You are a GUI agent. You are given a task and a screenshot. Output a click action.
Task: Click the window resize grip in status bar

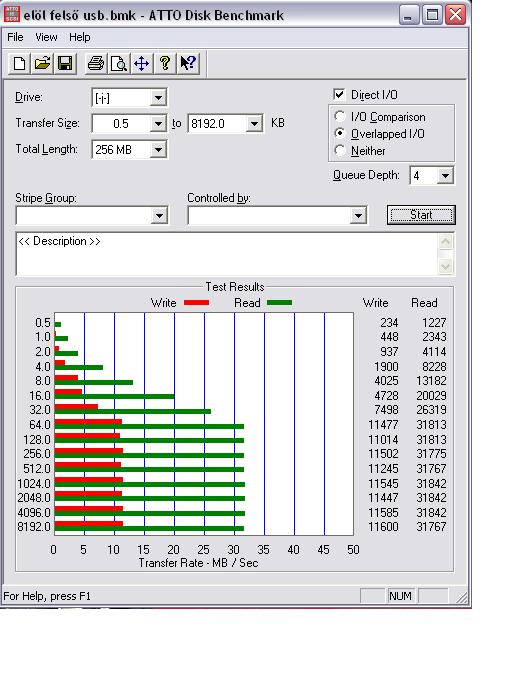[x=461, y=598]
